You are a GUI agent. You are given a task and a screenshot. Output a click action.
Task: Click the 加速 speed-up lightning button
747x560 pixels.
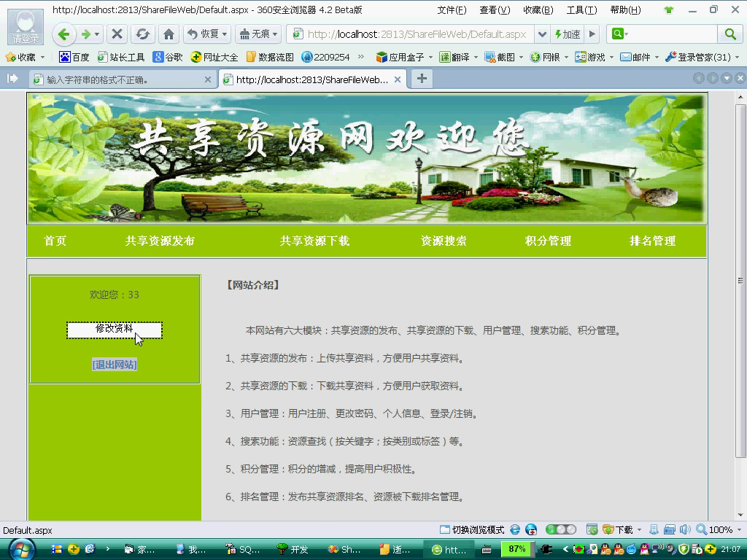pos(568,34)
